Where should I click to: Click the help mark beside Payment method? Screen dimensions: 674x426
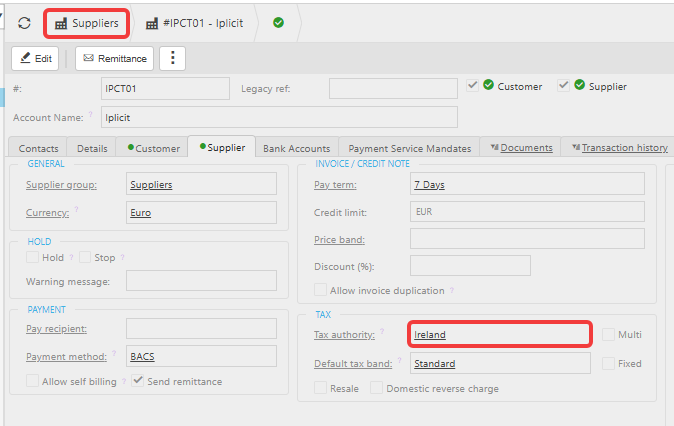click(114, 353)
